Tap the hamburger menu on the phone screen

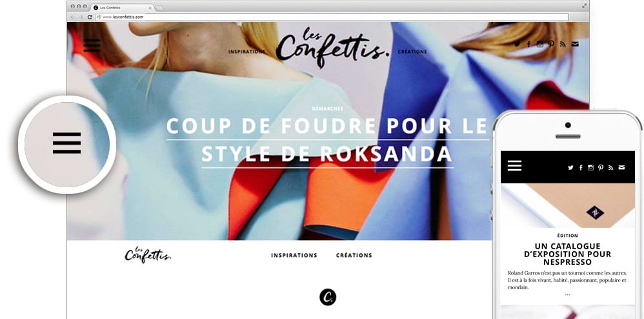click(515, 166)
